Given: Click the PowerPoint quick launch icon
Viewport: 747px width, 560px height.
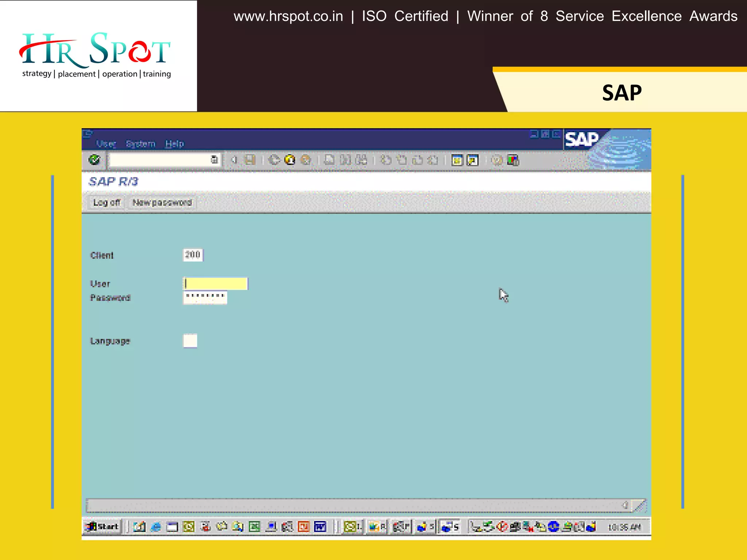Looking at the screenshot, I should click(x=303, y=527).
